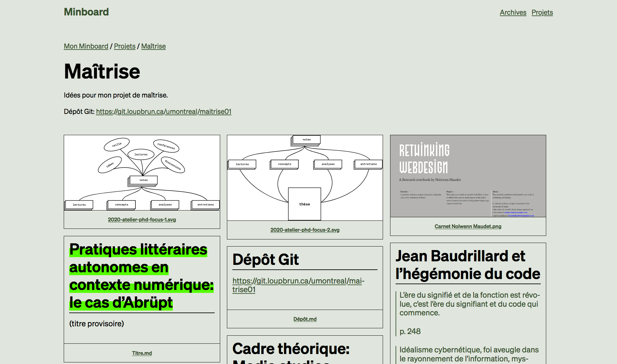Screen dimensions: 617x364
Task: Click the Dépôt Git card heading
Action: [266, 260]
